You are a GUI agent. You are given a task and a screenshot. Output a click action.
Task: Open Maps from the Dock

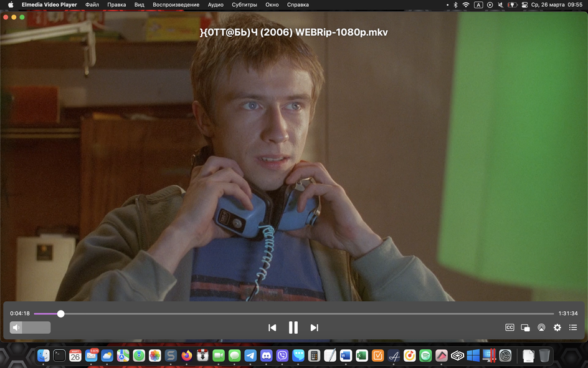(x=123, y=356)
